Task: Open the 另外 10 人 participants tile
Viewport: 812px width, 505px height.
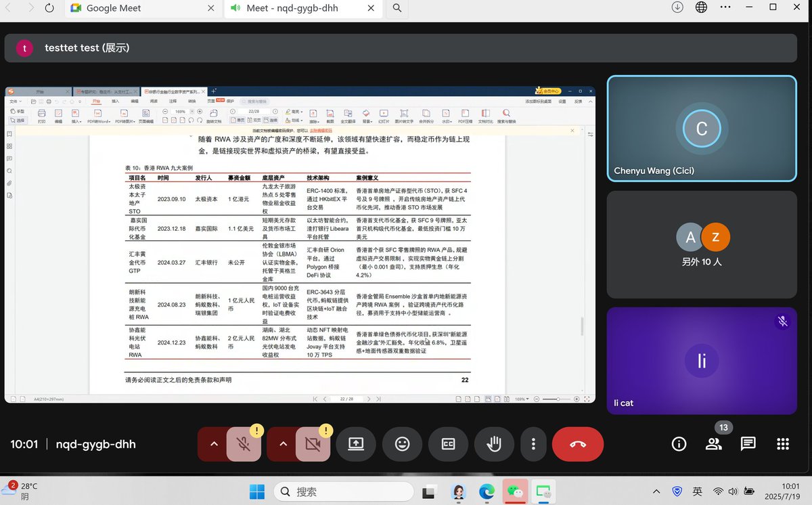Action: [702, 244]
